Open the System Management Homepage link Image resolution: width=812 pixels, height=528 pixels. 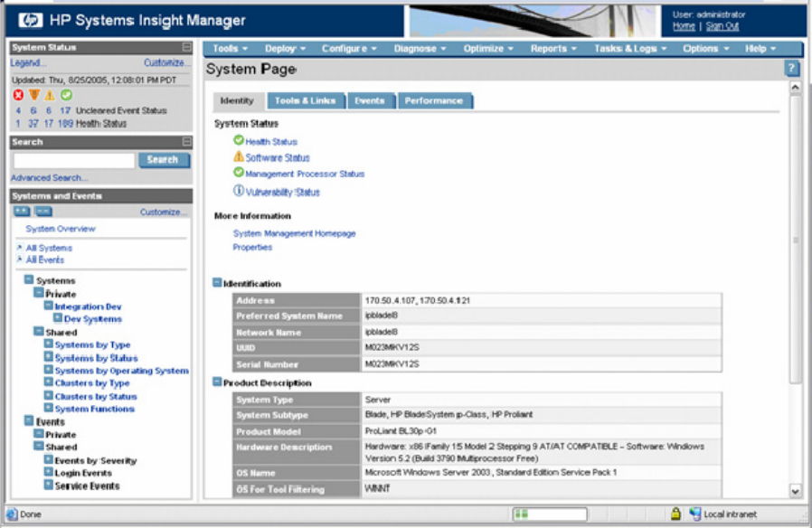pos(294,233)
